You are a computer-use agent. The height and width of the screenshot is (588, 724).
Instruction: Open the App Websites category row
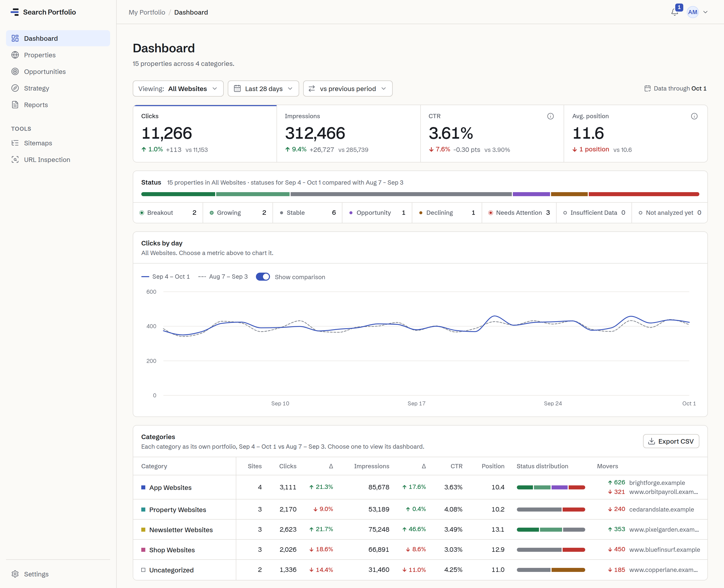point(420,487)
